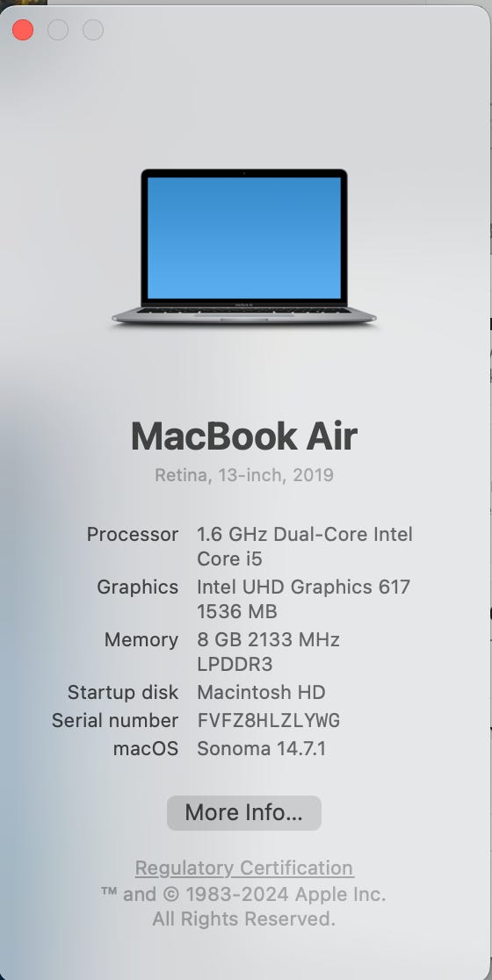The height and width of the screenshot is (980, 492).
Task: Click the Graphics label
Action: coord(138,587)
